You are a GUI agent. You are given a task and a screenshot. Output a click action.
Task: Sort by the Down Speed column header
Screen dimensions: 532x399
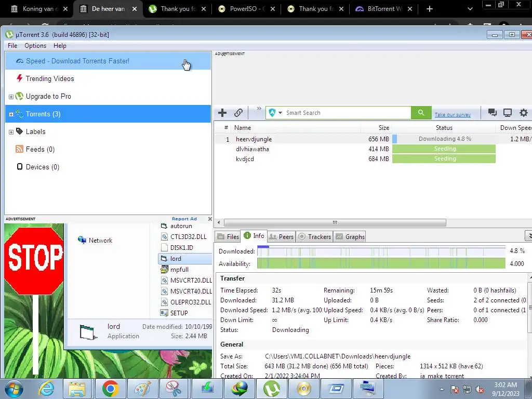(514, 128)
